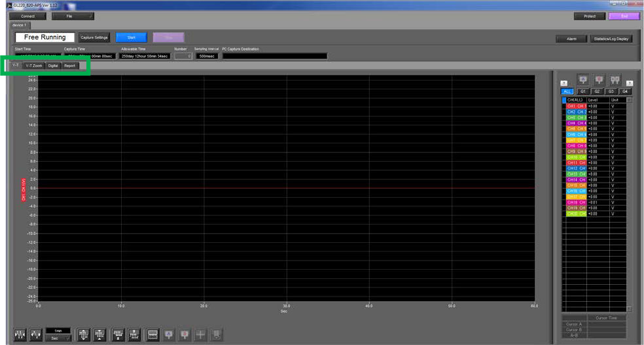The width and height of the screenshot is (644, 345).
Task: Open the Sec time unit dropdown
Action: 58,338
